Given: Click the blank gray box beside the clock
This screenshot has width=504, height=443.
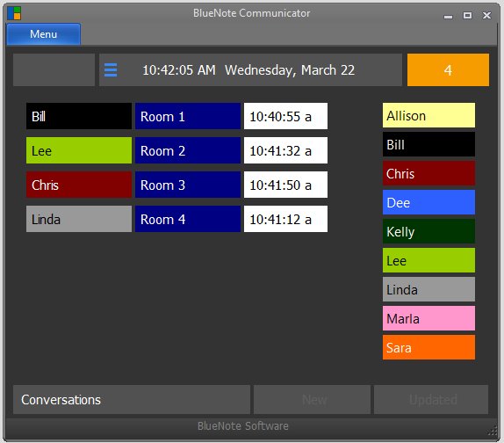Looking at the screenshot, I should pos(54,69).
